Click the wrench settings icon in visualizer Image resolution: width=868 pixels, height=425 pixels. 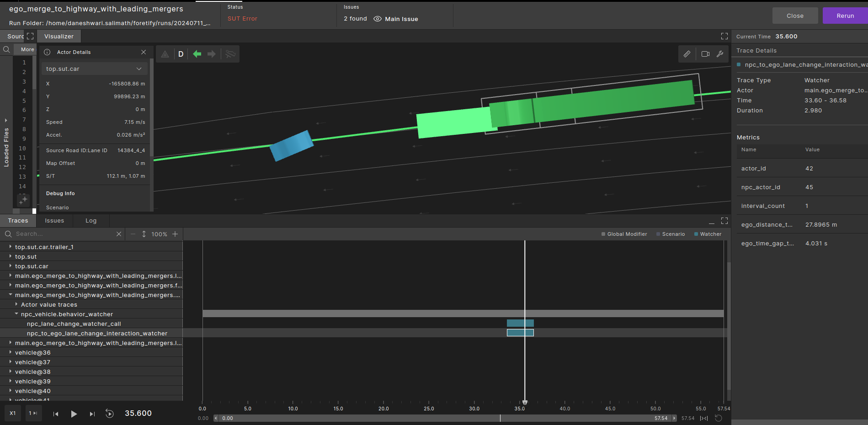pos(720,54)
